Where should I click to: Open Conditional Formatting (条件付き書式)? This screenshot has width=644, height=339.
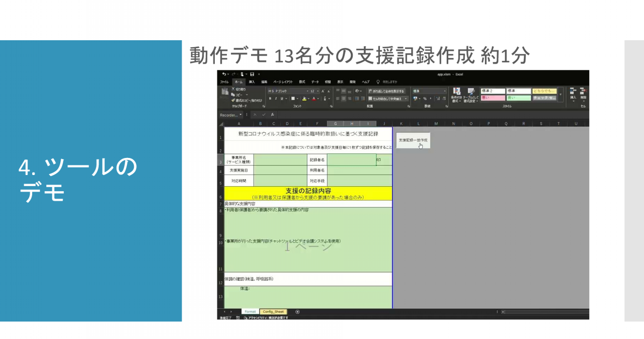(456, 95)
